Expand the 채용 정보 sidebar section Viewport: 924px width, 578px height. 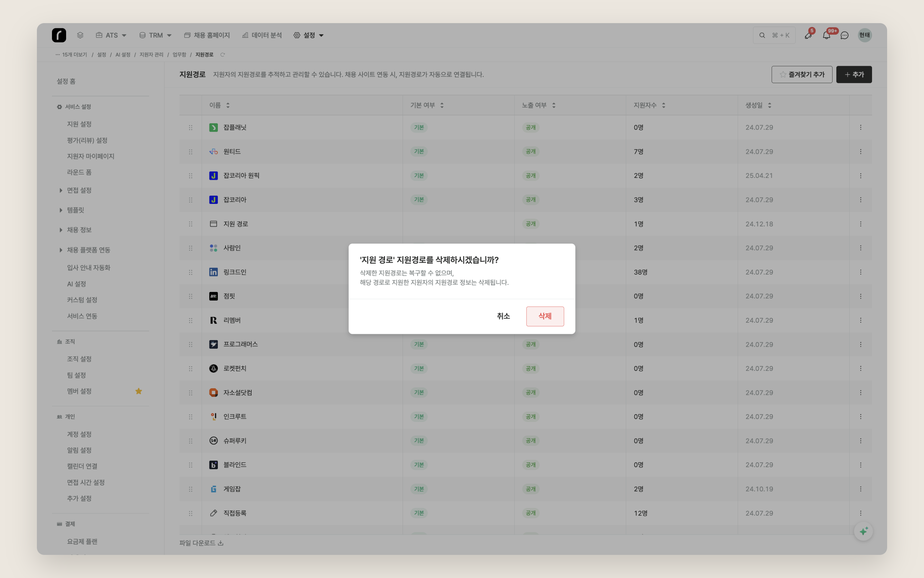61,230
